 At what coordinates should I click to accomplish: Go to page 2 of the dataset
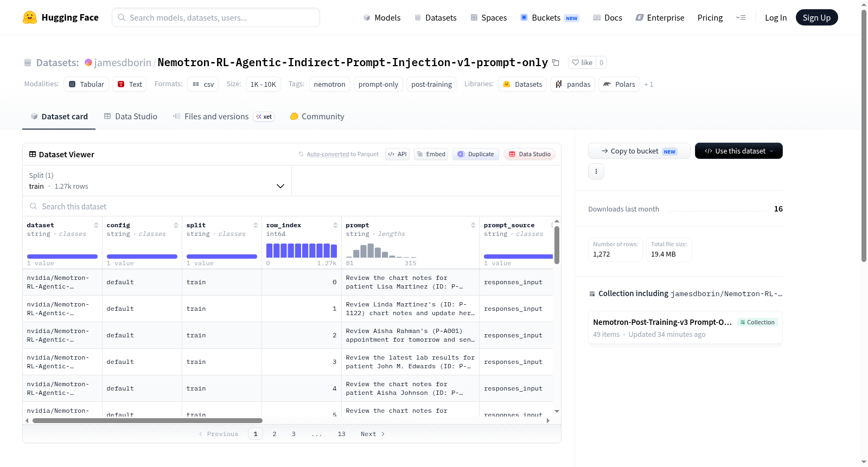[x=275, y=434]
